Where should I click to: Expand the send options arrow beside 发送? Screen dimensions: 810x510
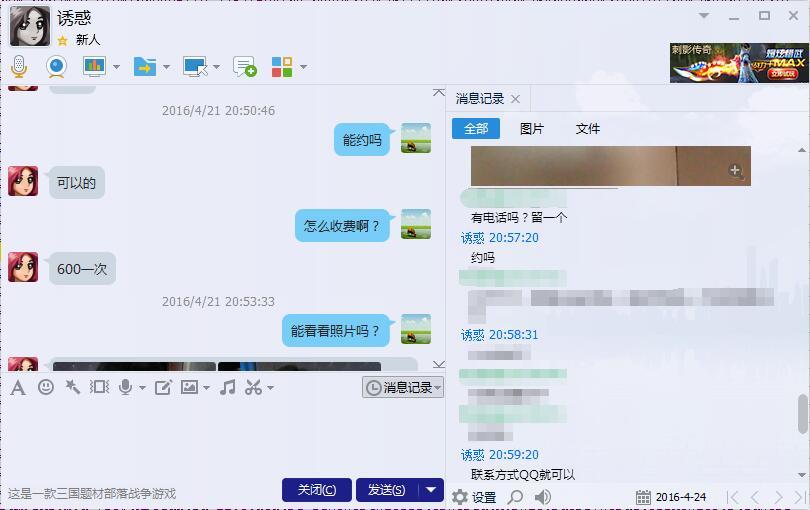click(431, 489)
